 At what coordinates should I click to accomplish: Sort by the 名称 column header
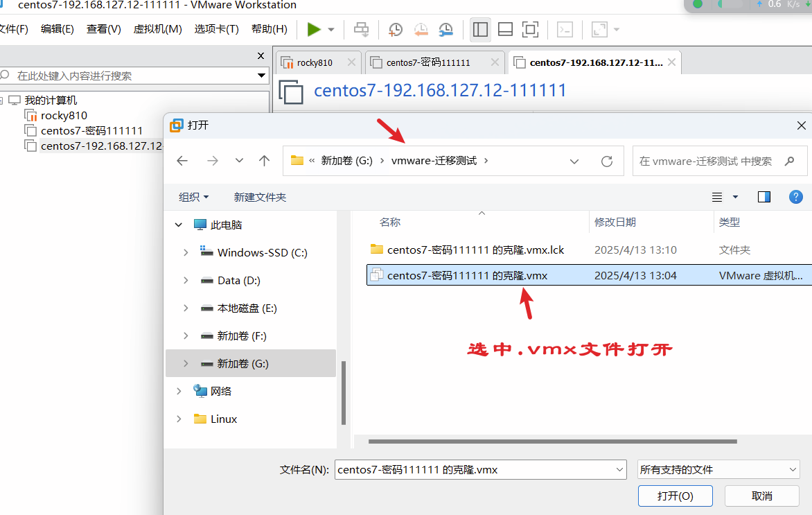point(389,222)
